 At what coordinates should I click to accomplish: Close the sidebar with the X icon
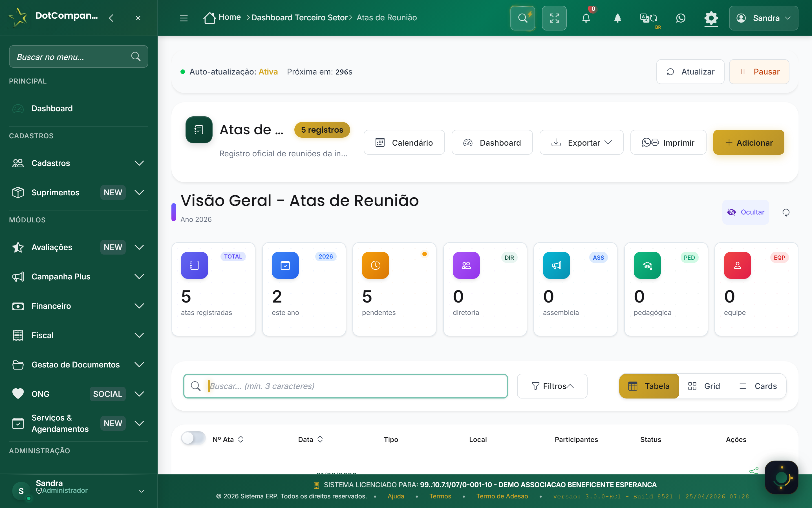138,18
